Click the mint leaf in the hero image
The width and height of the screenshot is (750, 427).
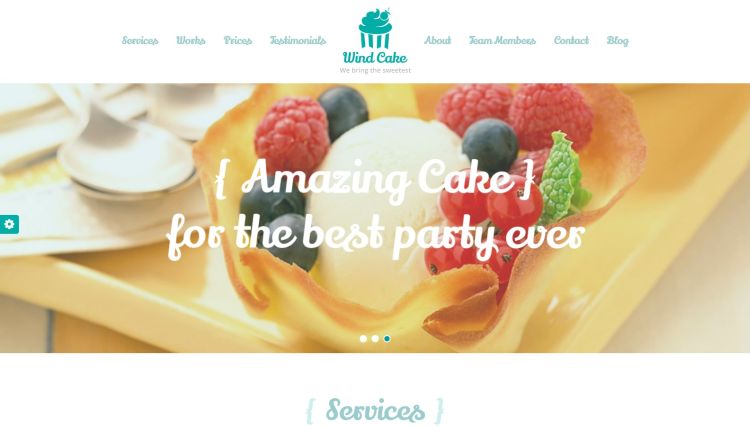click(563, 177)
